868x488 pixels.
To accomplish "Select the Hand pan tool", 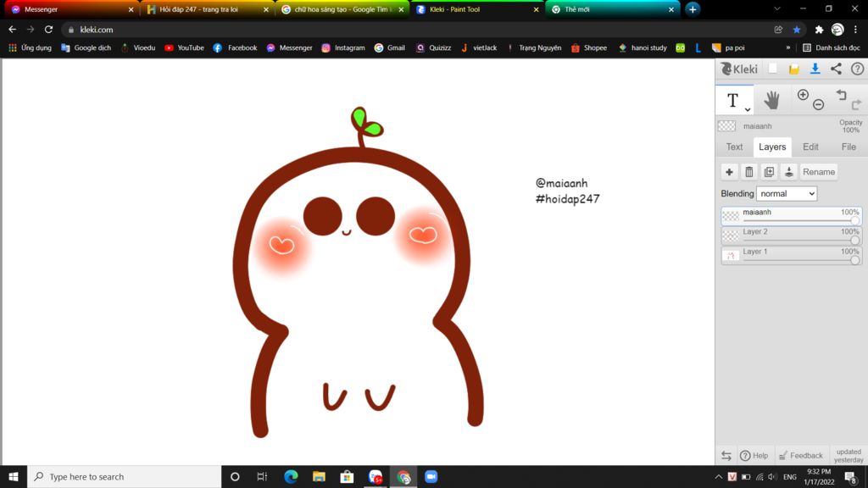I will click(x=771, y=100).
